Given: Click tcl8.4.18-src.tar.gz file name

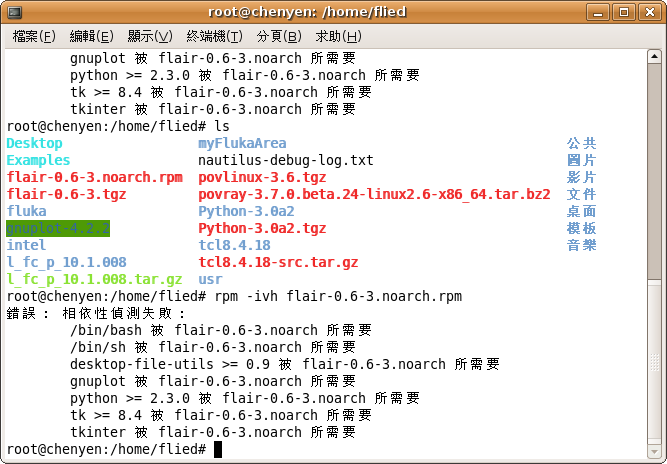Looking at the screenshot, I should pos(278,262).
